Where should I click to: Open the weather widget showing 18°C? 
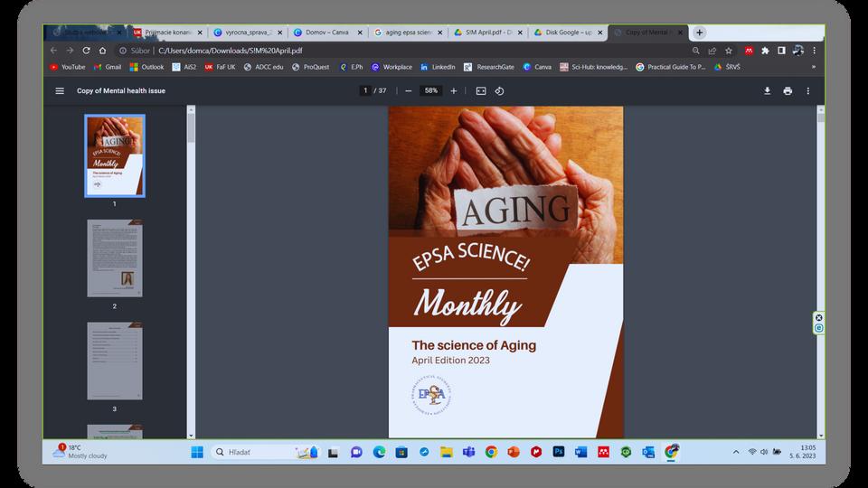pyautogui.click(x=80, y=452)
